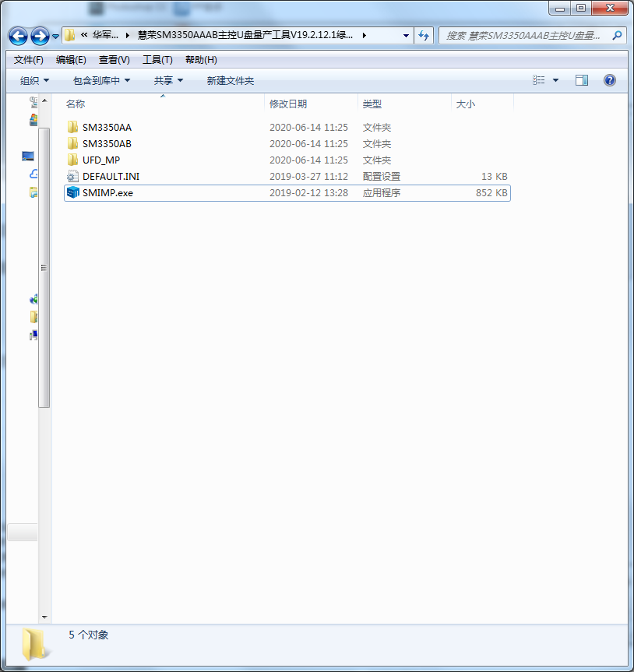This screenshot has width=634, height=672.
Task: Click the DEFAULT.INI file name
Action: click(x=111, y=177)
